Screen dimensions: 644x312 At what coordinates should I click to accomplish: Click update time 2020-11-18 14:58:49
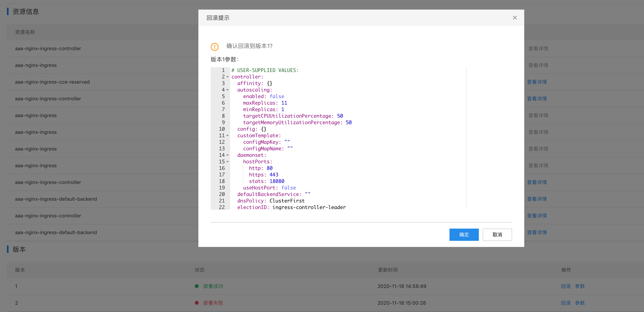point(402,286)
